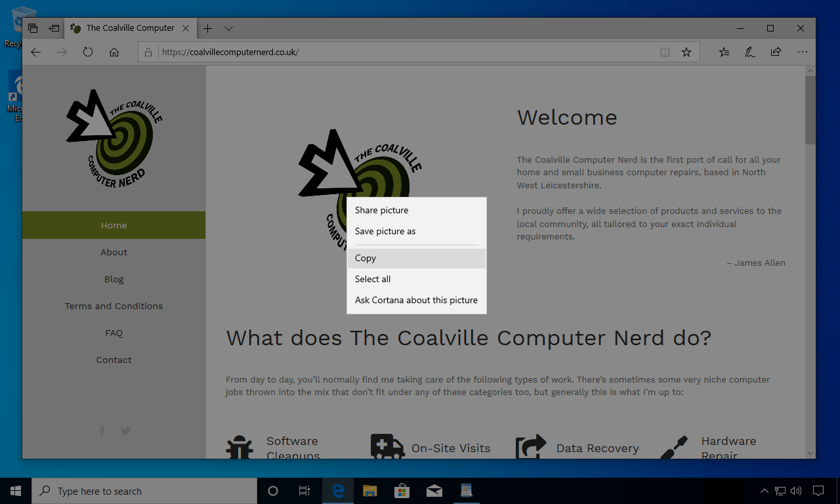Open Settings and more ellipsis
The height and width of the screenshot is (504, 840).
(x=802, y=52)
